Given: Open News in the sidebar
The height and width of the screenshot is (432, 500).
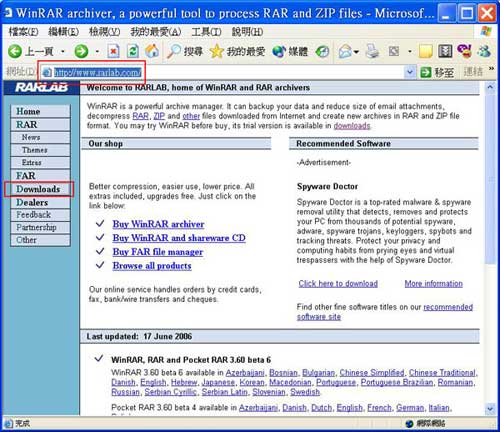Looking at the screenshot, I should 40,137.
